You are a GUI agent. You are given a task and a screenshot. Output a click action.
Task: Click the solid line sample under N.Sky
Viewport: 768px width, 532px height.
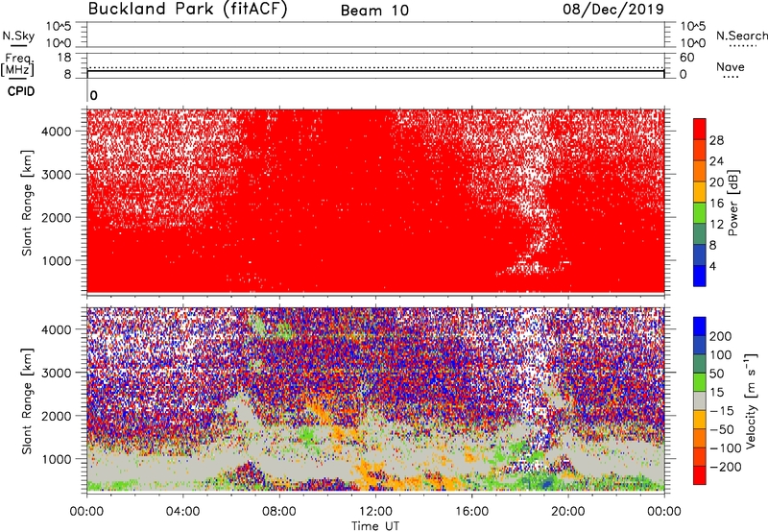click(x=18, y=46)
